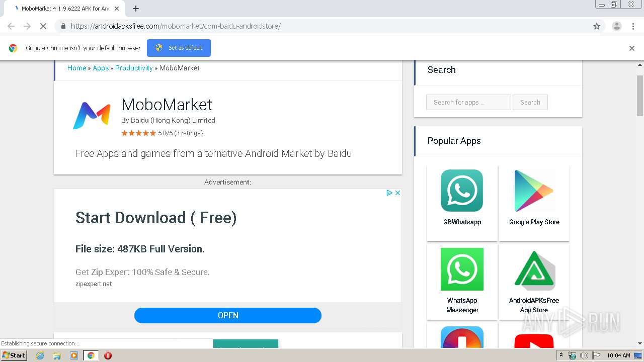Open a new browser tab
This screenshot has height=362, width=644.
click(136, 9)
